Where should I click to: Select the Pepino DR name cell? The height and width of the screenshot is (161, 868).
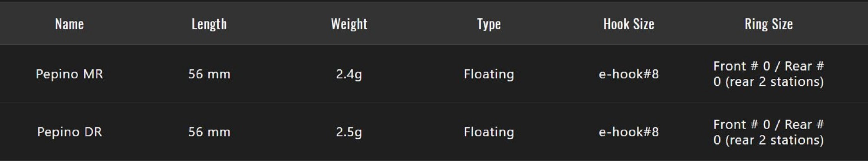click(x=69, y=132)
